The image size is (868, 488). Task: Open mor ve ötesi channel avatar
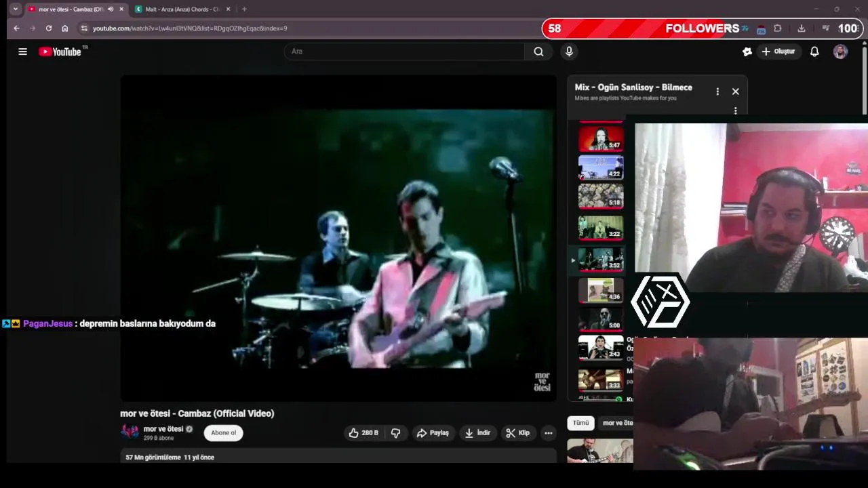pyautogui.click(x=130, y=432)
